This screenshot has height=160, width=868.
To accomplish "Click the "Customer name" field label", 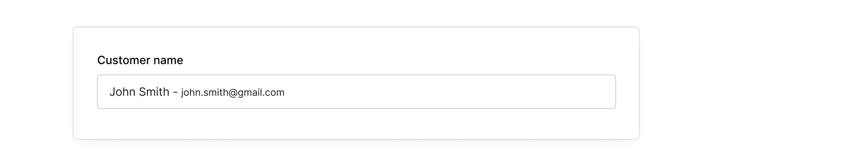I will (x=140, y=60).
